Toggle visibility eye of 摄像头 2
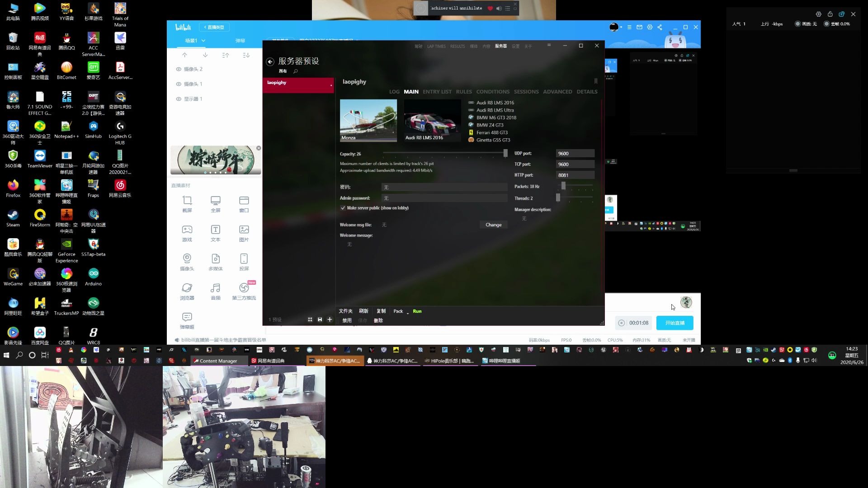The image size is (868, 488). [179, 69]
